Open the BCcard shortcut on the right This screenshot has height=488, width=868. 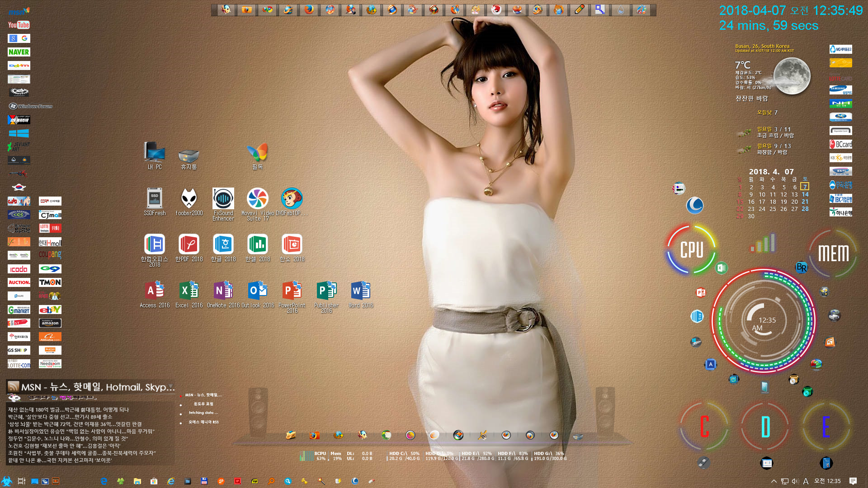point(841,144)
